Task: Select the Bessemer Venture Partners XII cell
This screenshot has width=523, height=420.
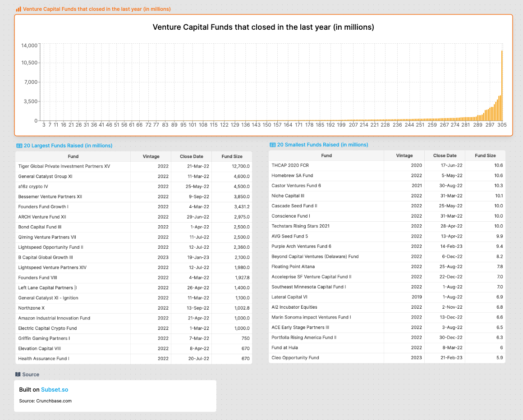Action: 50,196
